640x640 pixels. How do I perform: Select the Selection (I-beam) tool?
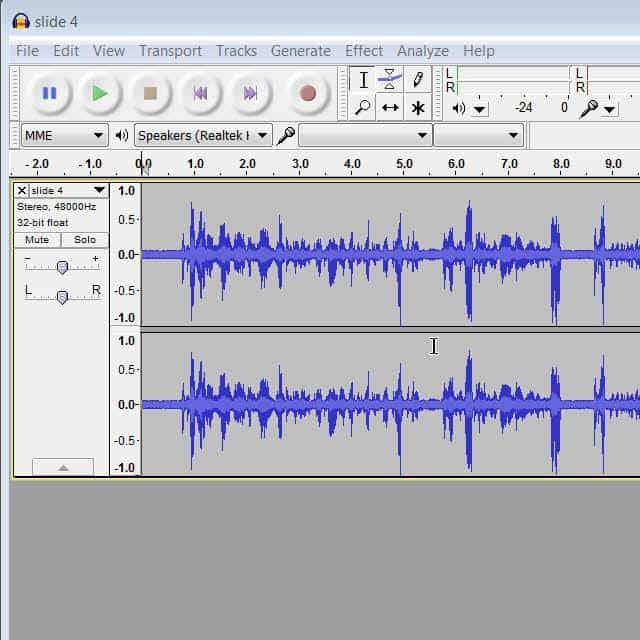click(363, 80)
